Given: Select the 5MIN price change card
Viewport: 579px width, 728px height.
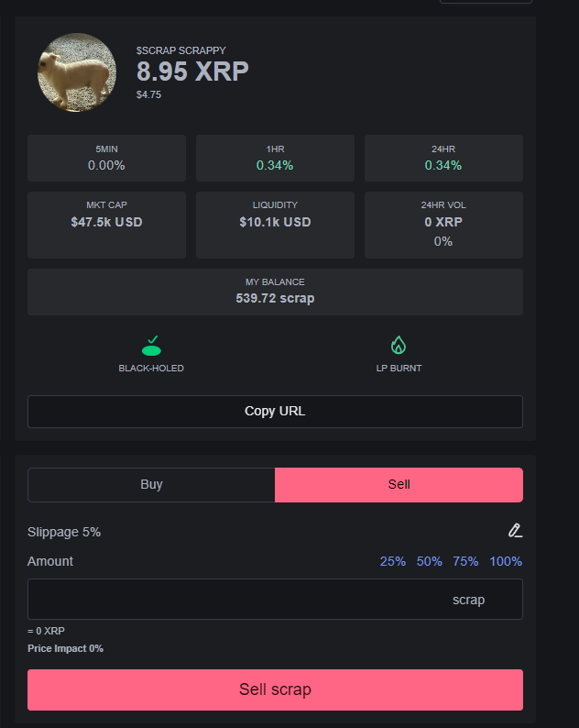Looking at the screenshot, I should pos(106,158).
